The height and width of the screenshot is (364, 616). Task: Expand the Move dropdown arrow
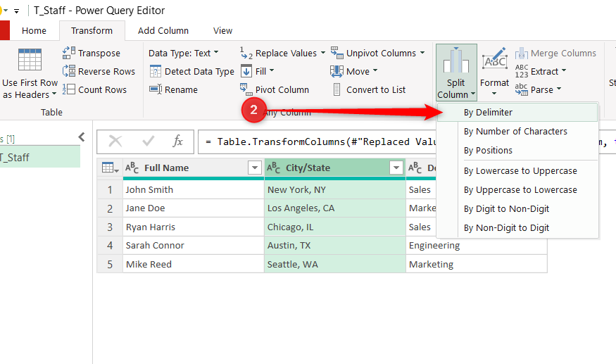(375, 70)
